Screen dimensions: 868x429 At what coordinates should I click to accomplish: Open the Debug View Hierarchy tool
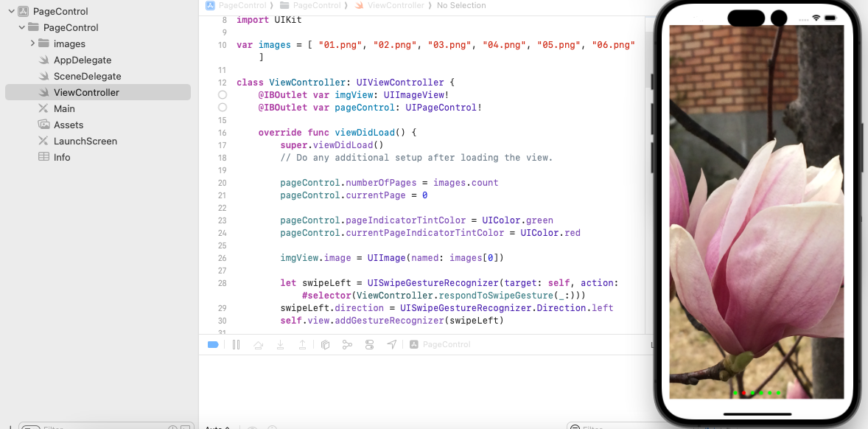click(x=326, y=345)
